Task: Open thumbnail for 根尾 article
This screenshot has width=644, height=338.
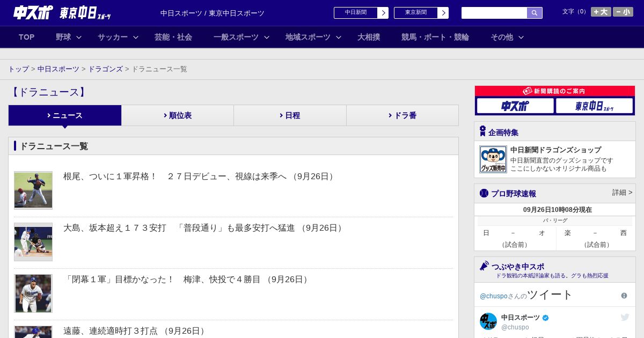Action: pos(33,190)
